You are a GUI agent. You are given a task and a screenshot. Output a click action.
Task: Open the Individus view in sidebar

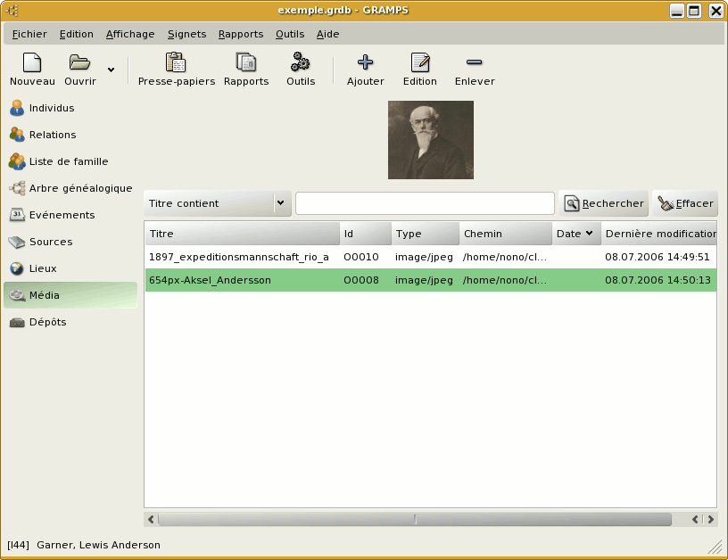(52, 108)
